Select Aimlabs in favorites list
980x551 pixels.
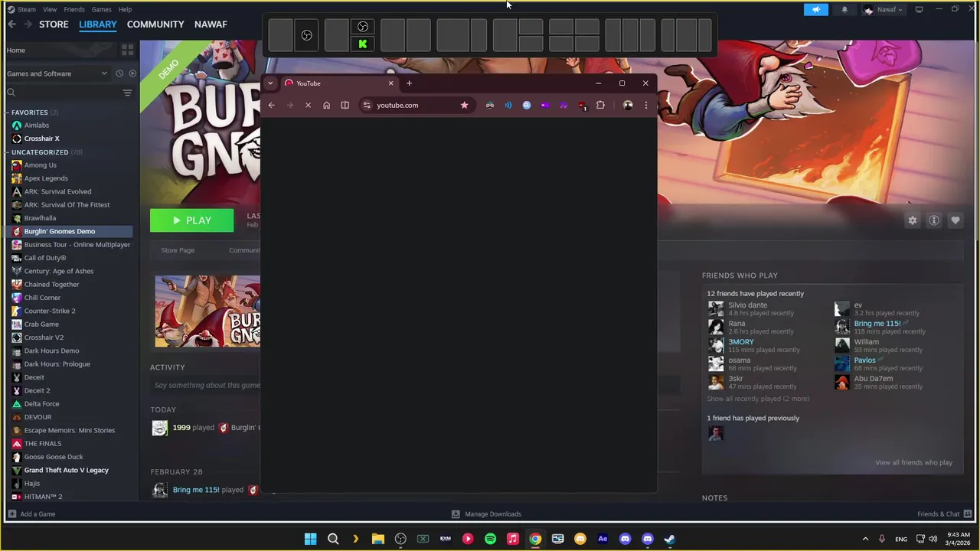pyautogui.click(x=36, y=126)
